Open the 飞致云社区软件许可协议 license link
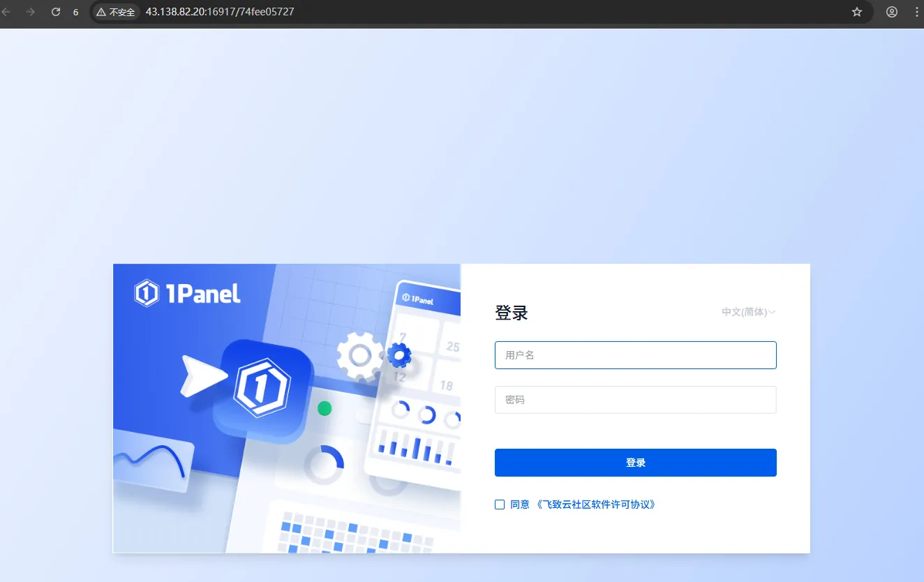The image size is (924, 582). pyautogui.click(x=595, y=505)
